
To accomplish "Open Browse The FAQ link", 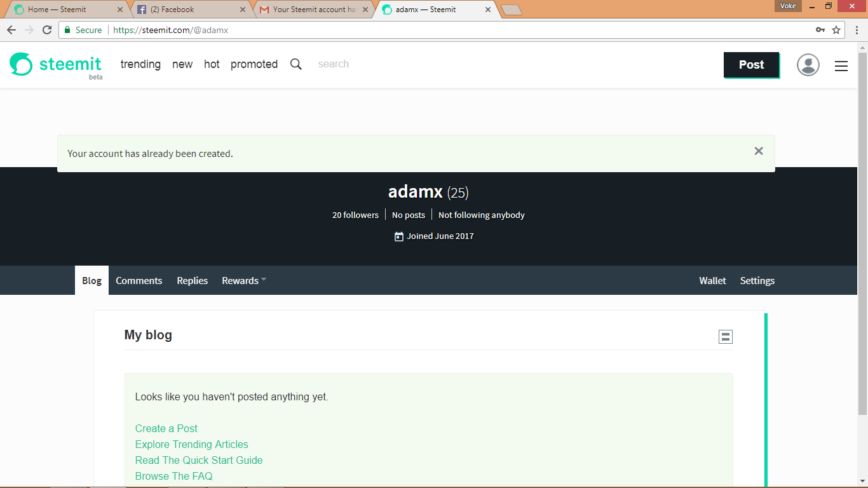I will pos(174,476).
